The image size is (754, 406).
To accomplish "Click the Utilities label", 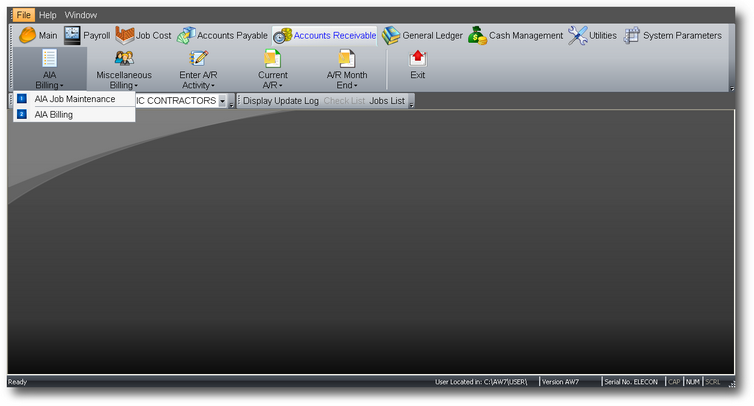I will tap(603, 36).
